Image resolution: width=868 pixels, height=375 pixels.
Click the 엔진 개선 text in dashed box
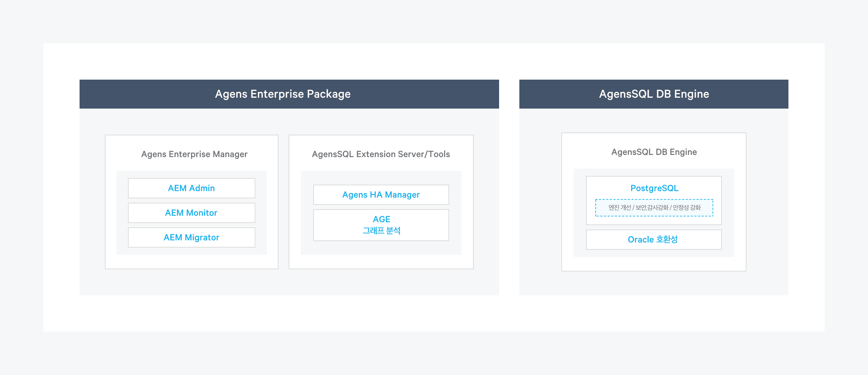point(620,208)
